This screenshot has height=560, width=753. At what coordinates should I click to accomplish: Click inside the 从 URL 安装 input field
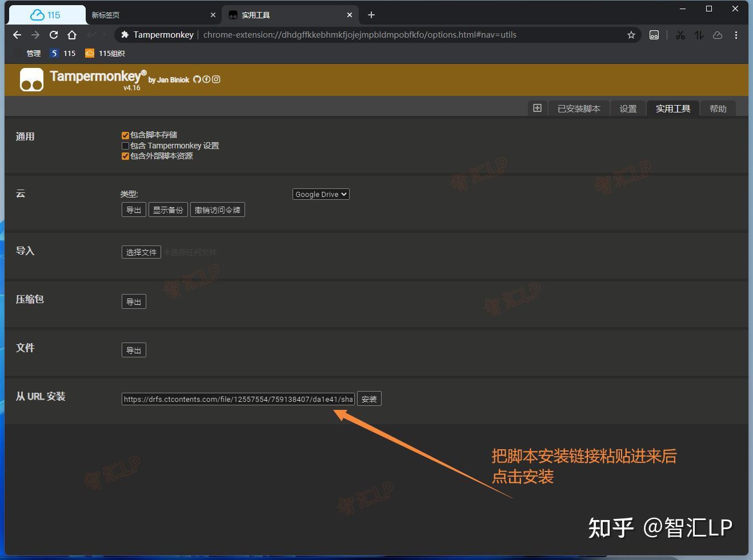pos(237,398)
